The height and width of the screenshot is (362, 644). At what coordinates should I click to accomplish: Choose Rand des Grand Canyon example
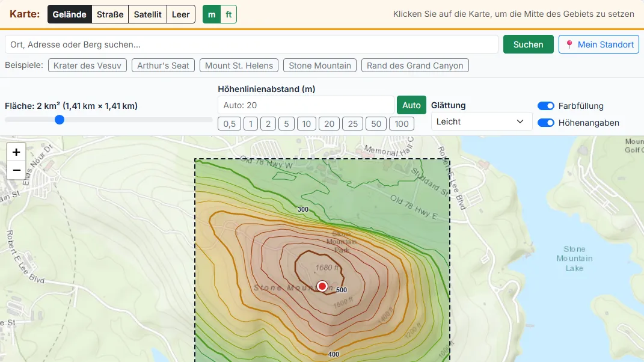(x=415, y=66)
